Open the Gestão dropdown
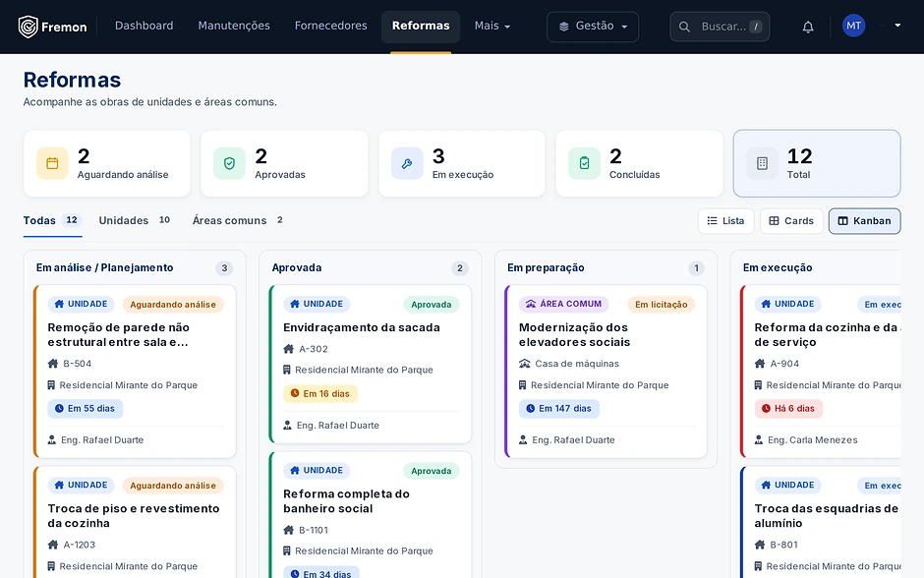Viewport: 924px width, 578px height. coord(593,27)
